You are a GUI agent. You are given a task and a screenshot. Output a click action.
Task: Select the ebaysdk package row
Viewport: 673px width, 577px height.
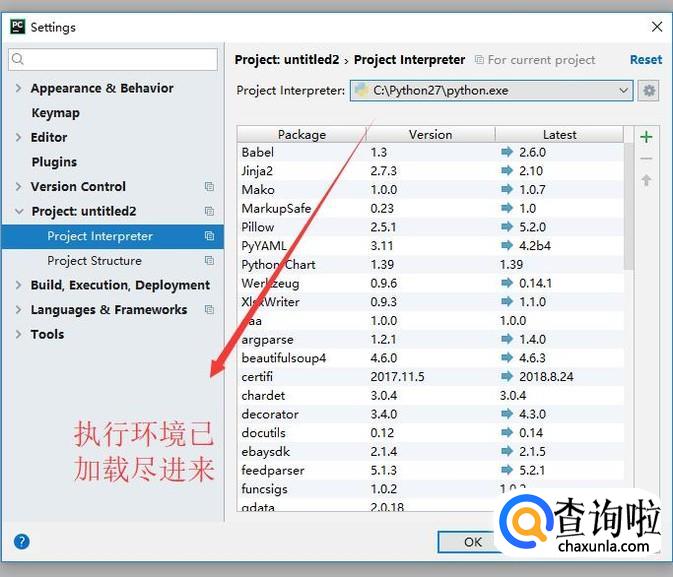[x=430, y=452]
